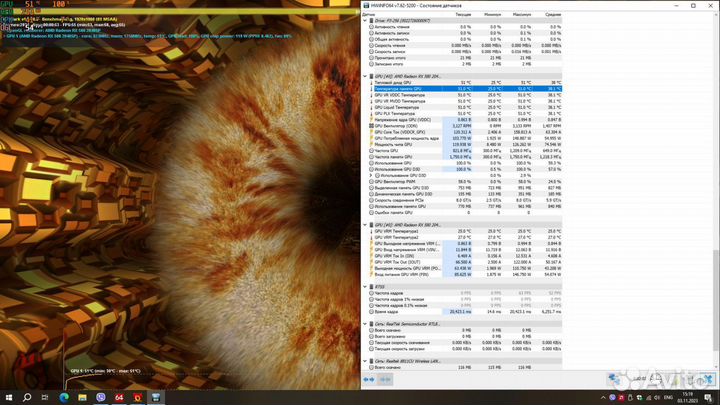Select the Прочитано итого row
Image resolution: width=720 pixels, height=405 pixels.
465,58
